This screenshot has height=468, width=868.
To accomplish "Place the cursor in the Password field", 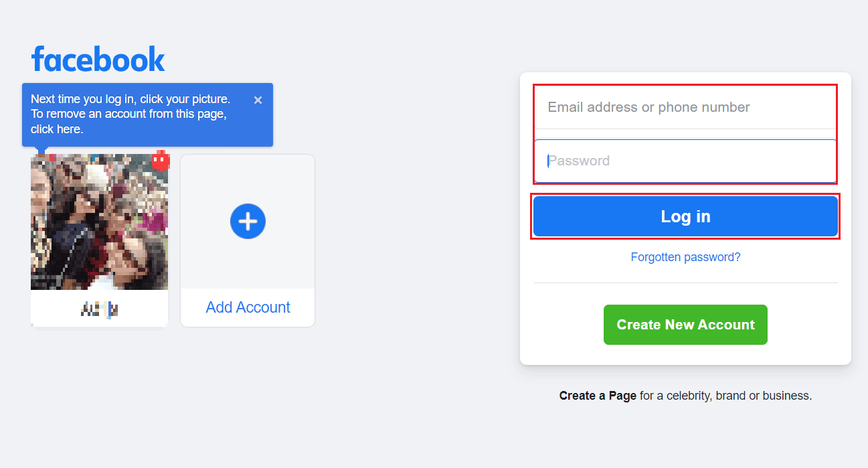I will [685, 161].
